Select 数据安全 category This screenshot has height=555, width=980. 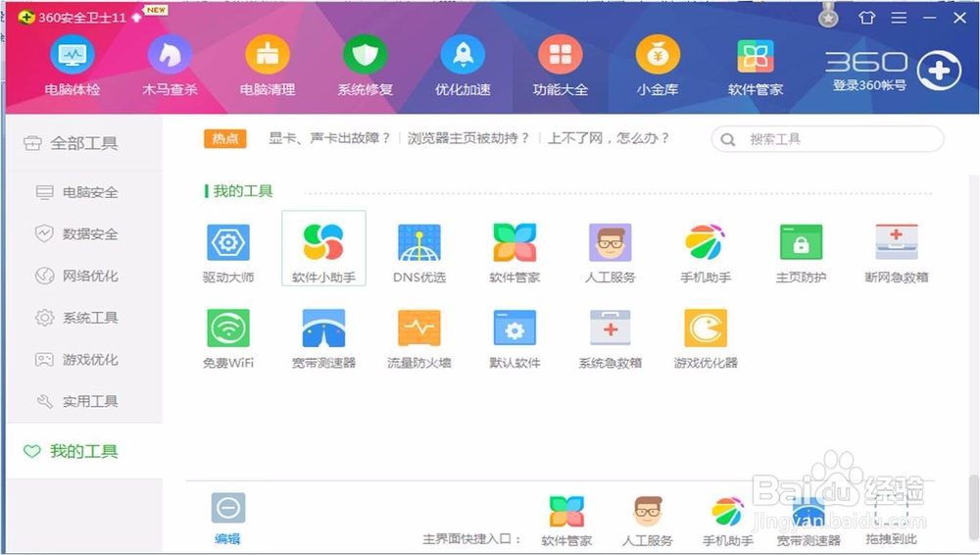pyautogui.click(x=83, y=234)
